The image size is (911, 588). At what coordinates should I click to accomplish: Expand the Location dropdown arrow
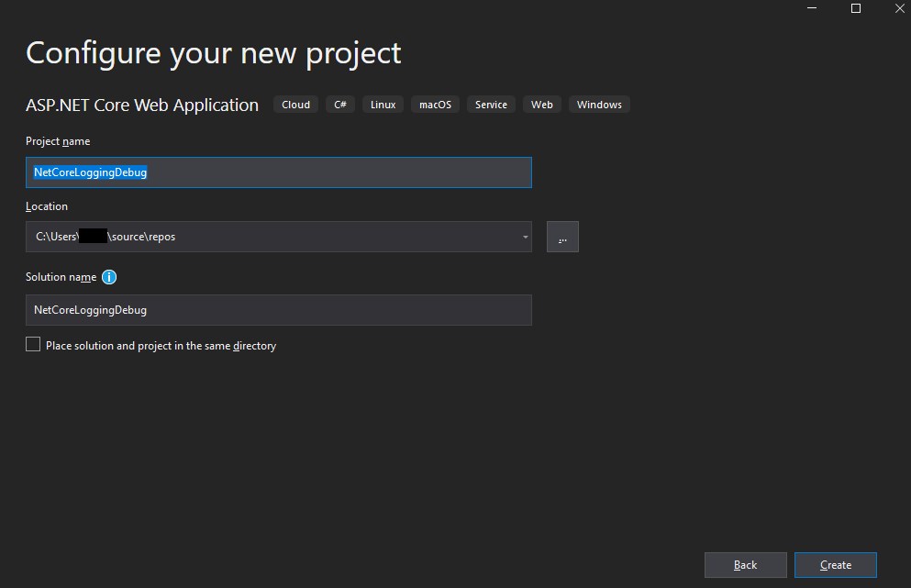[524, 237]
